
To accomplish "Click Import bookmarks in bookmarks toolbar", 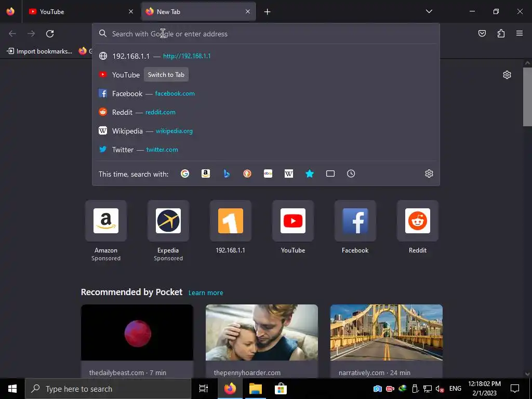I will point(39,51).
